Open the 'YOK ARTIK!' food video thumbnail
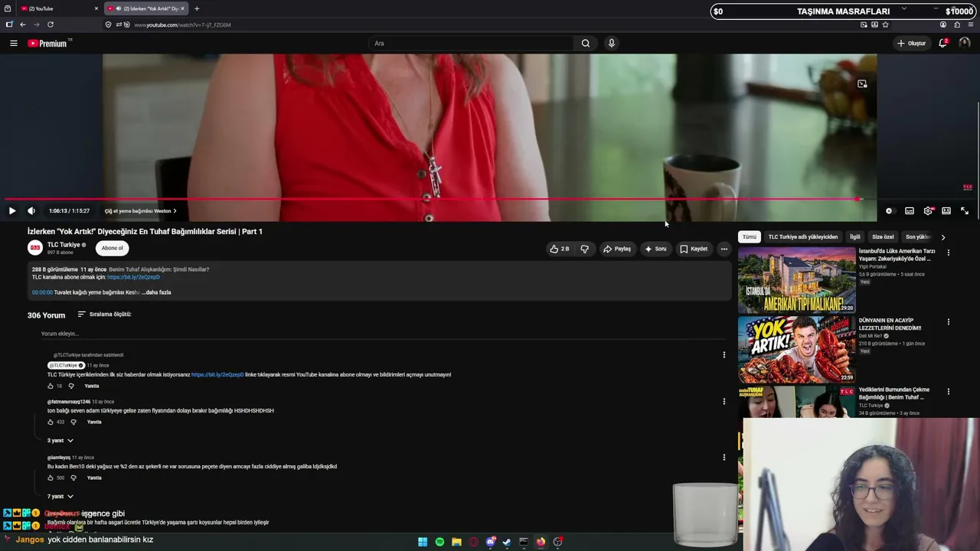This screenshot has height=551, width=980. click(x=797, y=349)
